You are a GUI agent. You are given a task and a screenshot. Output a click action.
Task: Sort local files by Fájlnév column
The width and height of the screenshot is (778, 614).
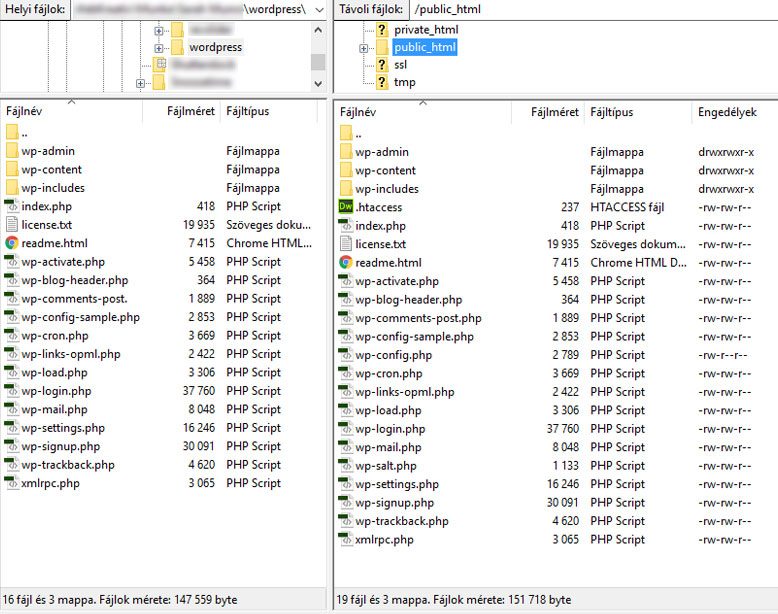(x=72, y=111)
